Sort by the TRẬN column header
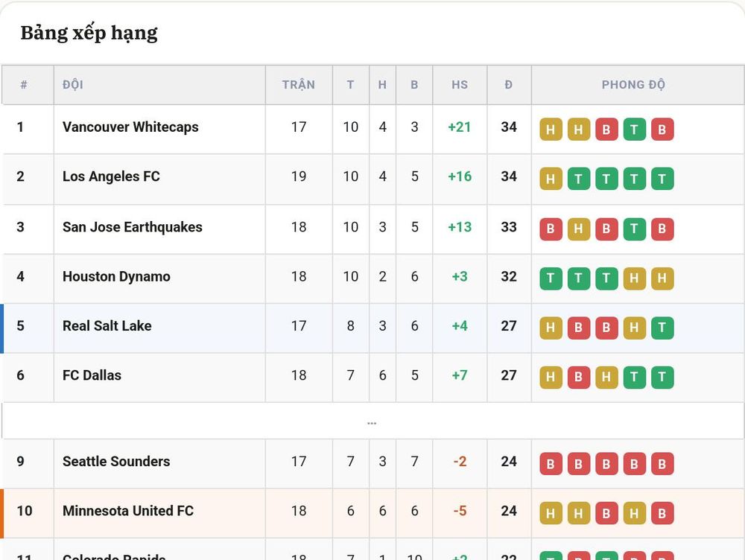Viewport: 745px width, 560px height. [x=299, y=85]
